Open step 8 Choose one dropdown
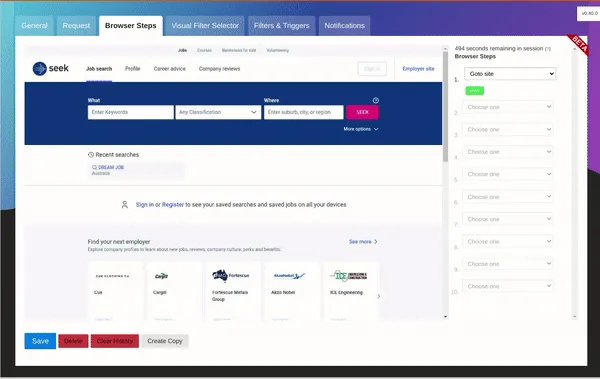The width and height of the screenshot is (600, 379). (508, 242)
